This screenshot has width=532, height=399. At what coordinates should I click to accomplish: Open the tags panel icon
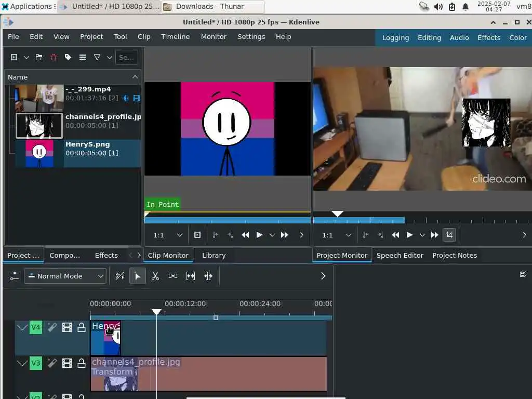coord(68,57)
